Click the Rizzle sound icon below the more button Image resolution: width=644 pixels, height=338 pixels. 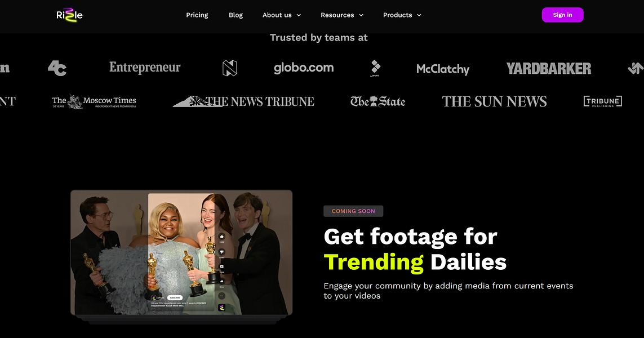tap(222, 308)
